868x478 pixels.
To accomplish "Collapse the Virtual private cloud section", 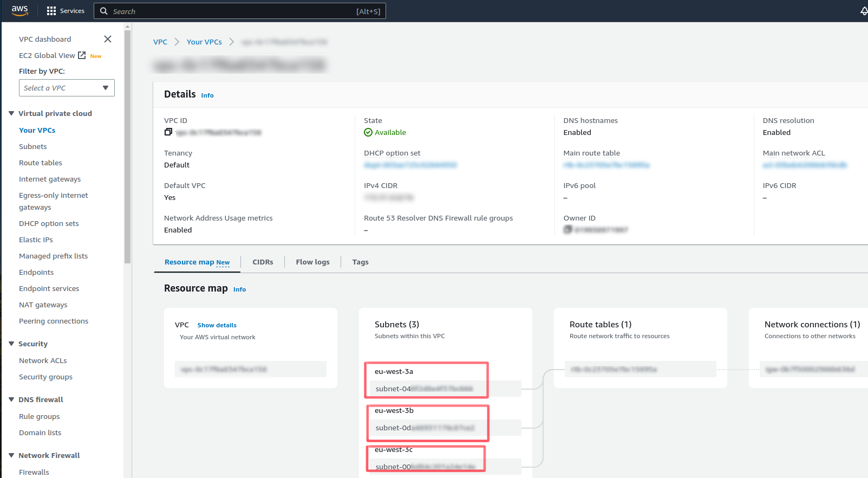I will [11, 113].
